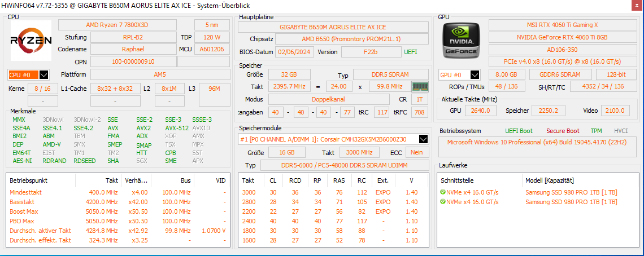Click the DDR5-6000 / PC5-48000 type field

(x=344, y=165)
